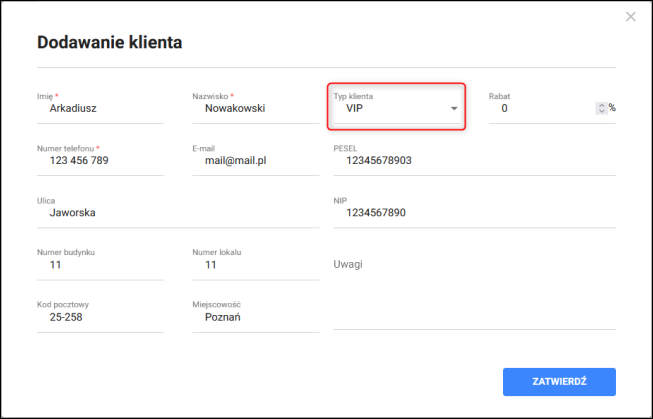Click the E-mail field with mail@mail.pl
The width and height of the screenshot is (653, 419).
tap(255, 161)
